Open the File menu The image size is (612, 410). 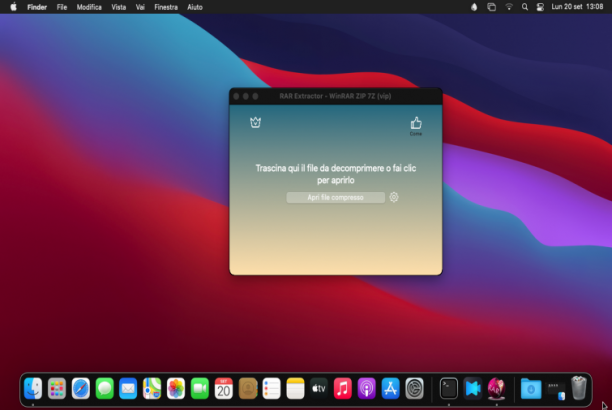pos(62,7)
